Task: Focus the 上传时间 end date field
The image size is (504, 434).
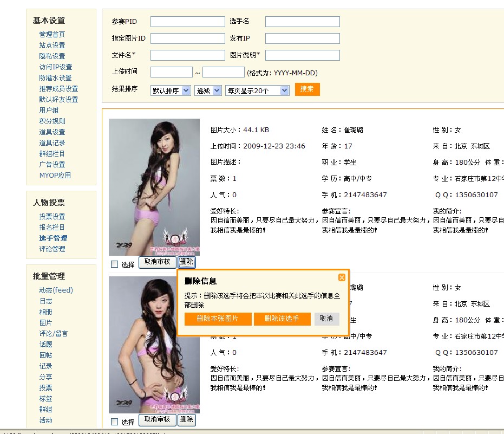Action: click(x=224, y=72)
